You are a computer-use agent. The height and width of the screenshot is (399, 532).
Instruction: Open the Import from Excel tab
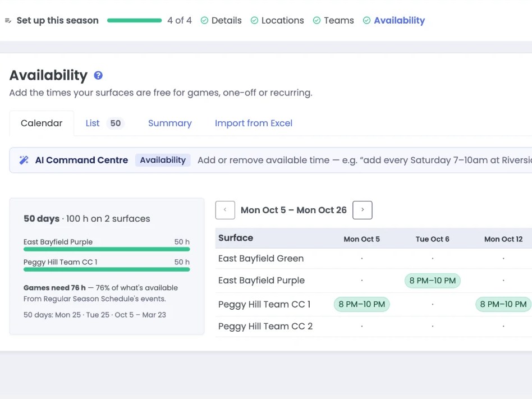(x=254, y=123)
